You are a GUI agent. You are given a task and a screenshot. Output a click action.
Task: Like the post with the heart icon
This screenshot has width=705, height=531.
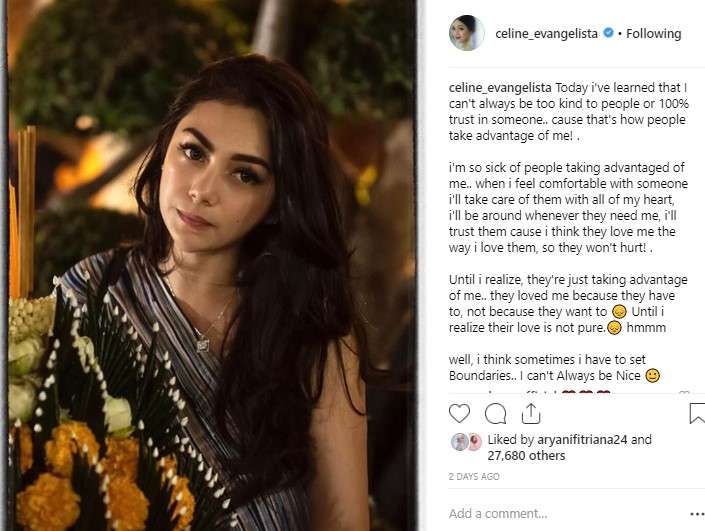coord(459,413)
